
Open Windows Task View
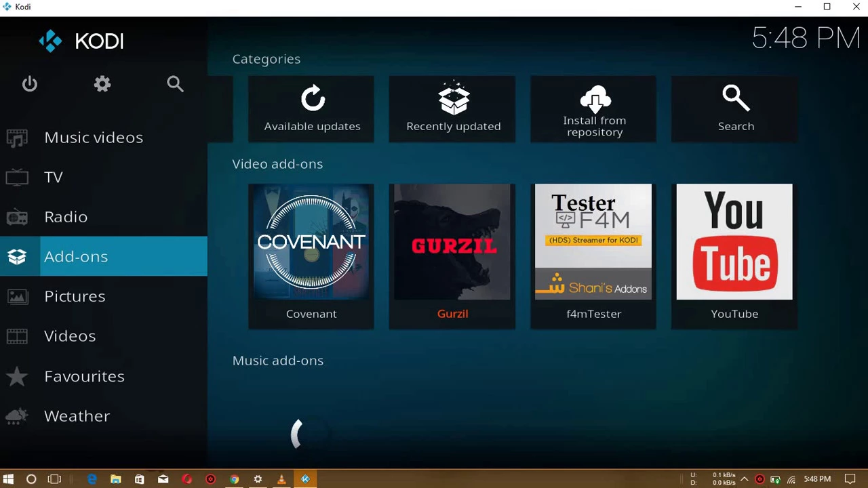coord(54,479)
